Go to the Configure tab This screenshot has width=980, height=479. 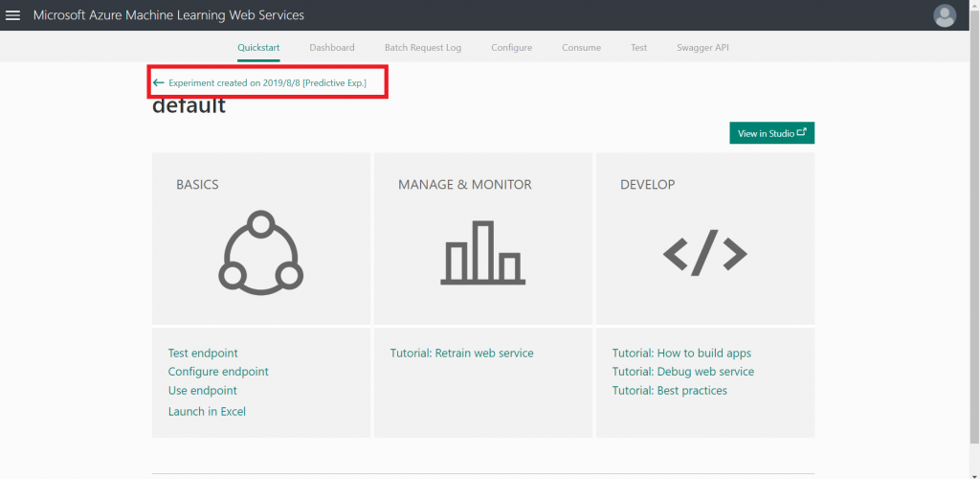click(511, 48)
